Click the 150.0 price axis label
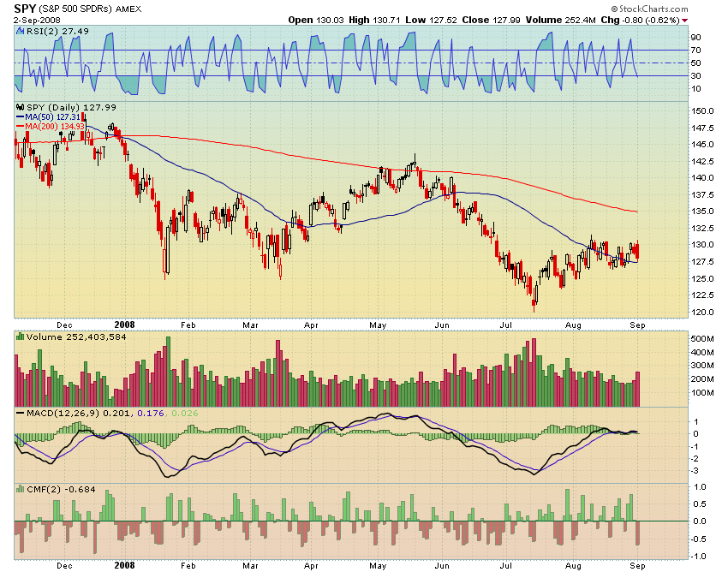This screenshot has width=728, height=572. 702,110
